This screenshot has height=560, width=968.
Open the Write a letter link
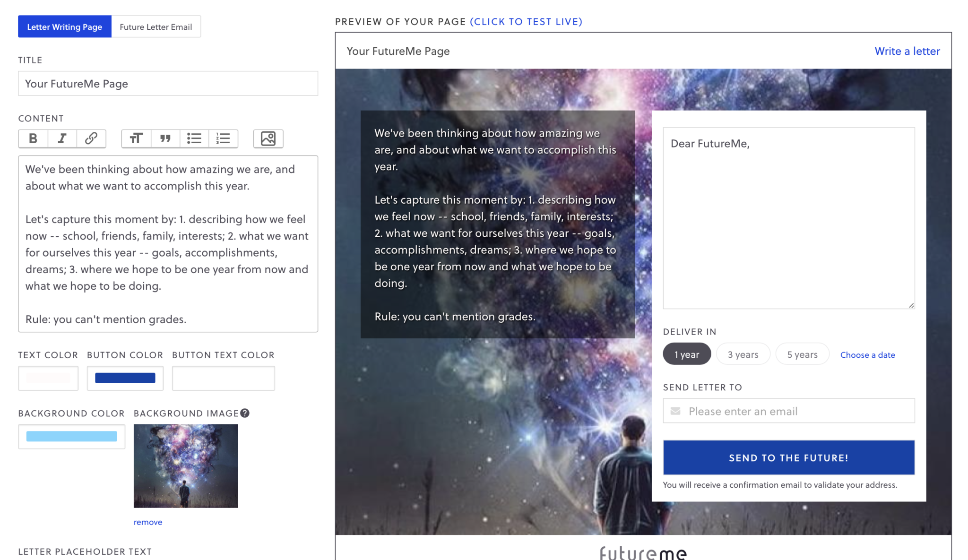[907, 51]
